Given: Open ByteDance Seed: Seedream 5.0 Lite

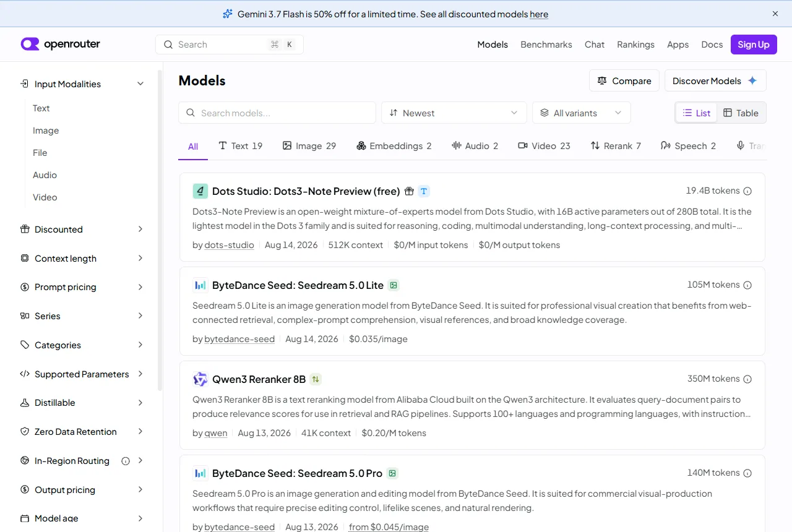Looking at the screenshot, I should (x=298, y=285).
